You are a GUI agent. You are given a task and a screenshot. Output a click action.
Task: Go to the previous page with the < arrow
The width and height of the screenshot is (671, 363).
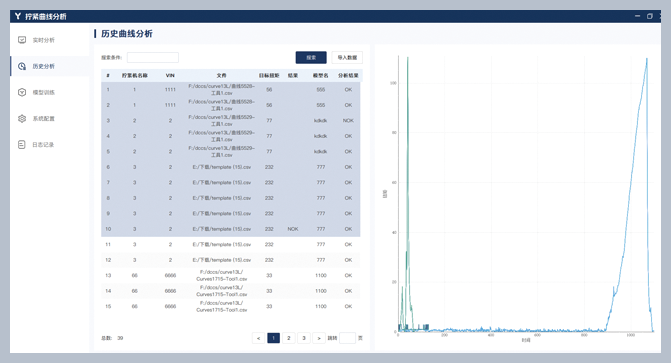click(x=258, y=338)
